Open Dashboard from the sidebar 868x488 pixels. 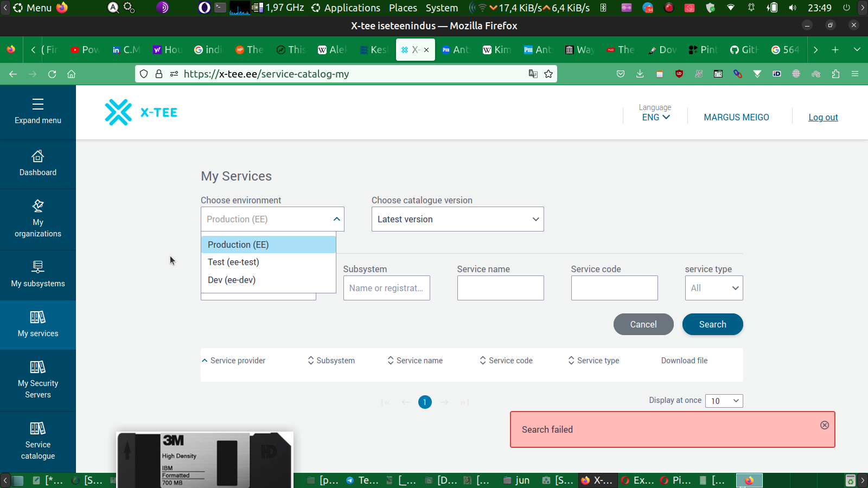(x=38, y=164)
